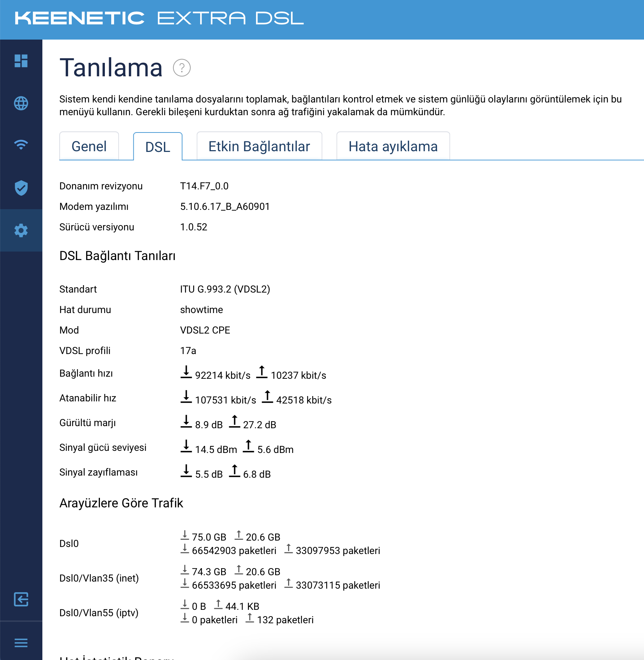Click the attainable download rate 107531 kbit/s
Screen dimensions: 644x660
[x=226, y=400]
